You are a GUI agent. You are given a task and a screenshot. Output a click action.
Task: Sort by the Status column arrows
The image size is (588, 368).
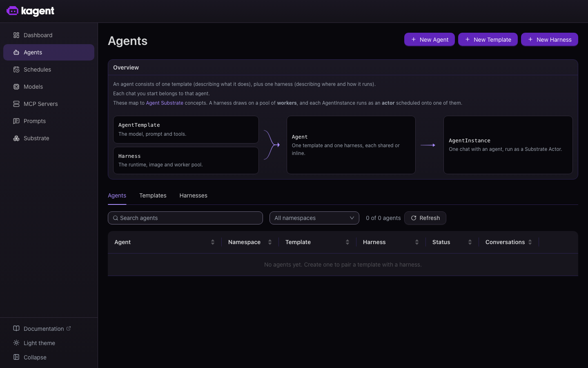tap(470, 242)
